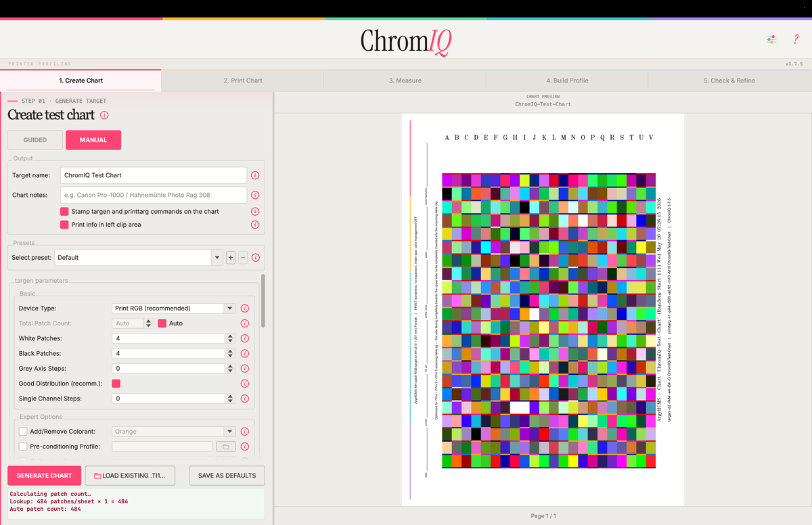Open the 5. Check & Refine tab
This screenshot has height=525, width=812.
pyautogui.click(x=729, y=81)
